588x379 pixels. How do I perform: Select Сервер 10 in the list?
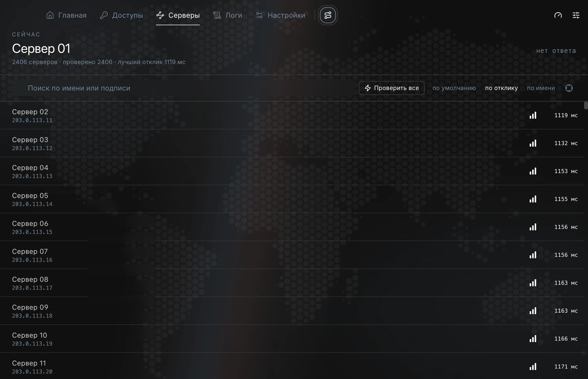pos(292,339)
